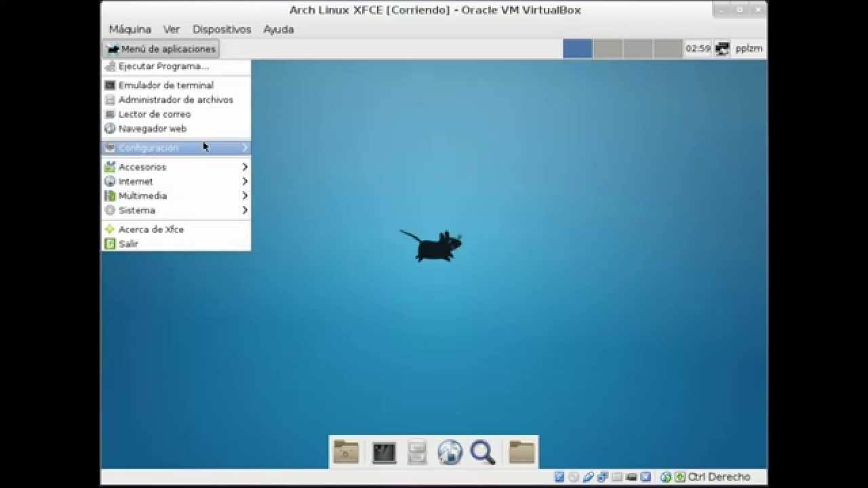
Task: Click the Ctrl Derecho host key label
Action: pos(719,477)
